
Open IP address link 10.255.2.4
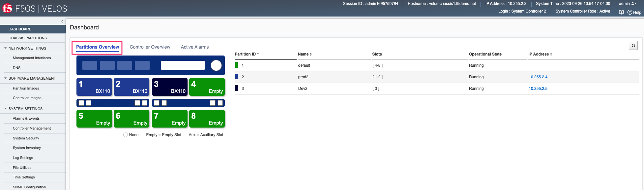tap(538, 77)
